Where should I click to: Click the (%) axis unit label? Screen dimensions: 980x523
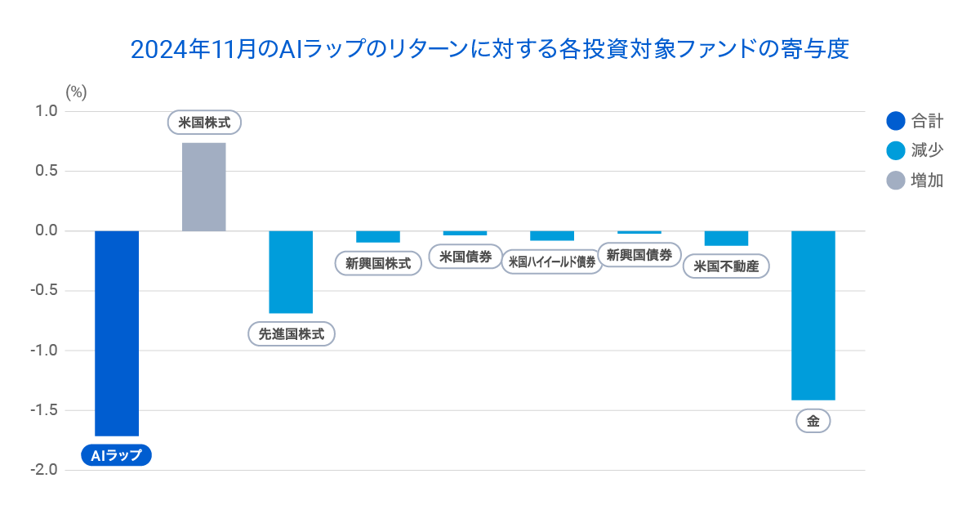point(76,92)
